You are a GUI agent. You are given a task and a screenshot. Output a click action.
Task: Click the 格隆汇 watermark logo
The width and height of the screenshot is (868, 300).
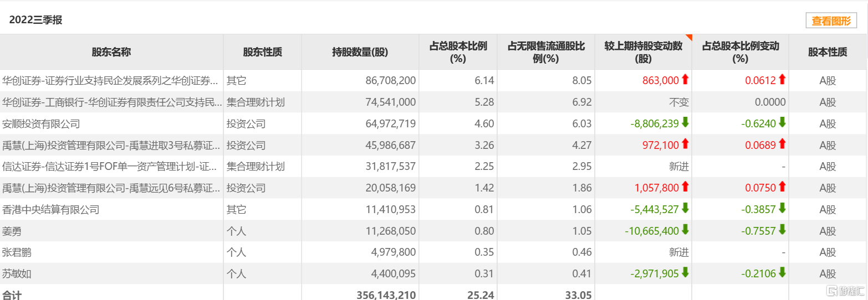point(845,290)
